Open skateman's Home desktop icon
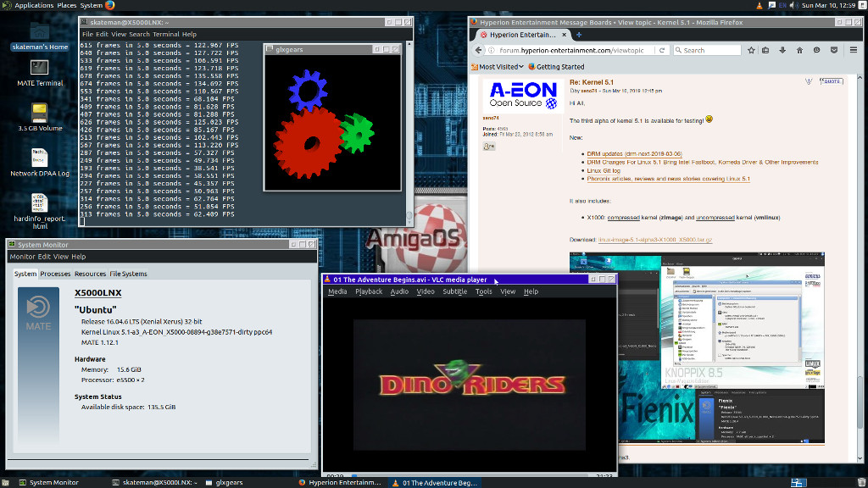Viewport: 868px width, 488px height. (x=39, y=36)
